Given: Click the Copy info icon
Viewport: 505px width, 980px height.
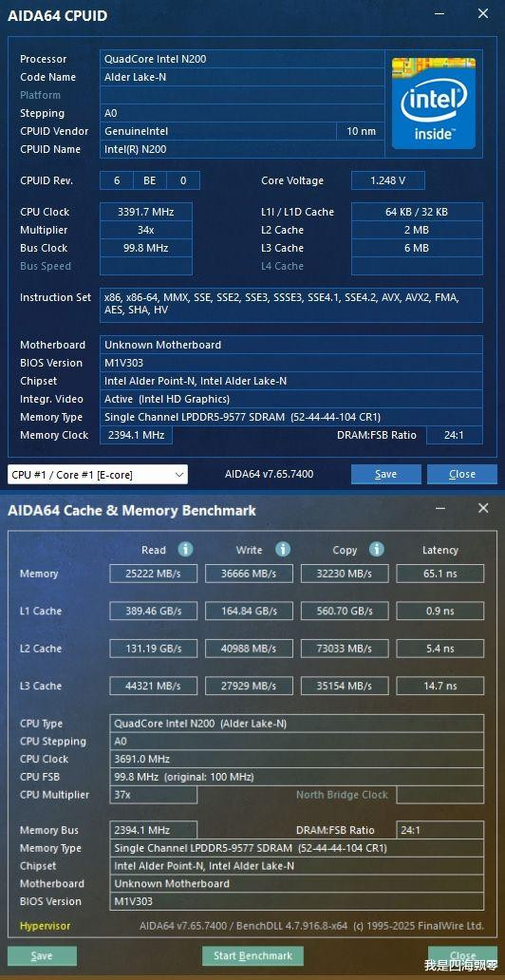Looking at the screenshot, I should 376,550.
